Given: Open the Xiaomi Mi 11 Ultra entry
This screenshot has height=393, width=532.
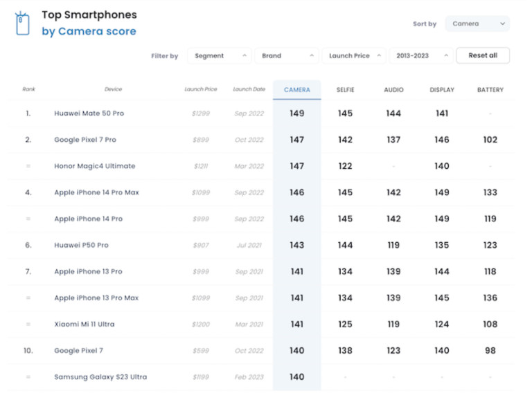Looking at the screenshot, I should (x=85, y=324).
